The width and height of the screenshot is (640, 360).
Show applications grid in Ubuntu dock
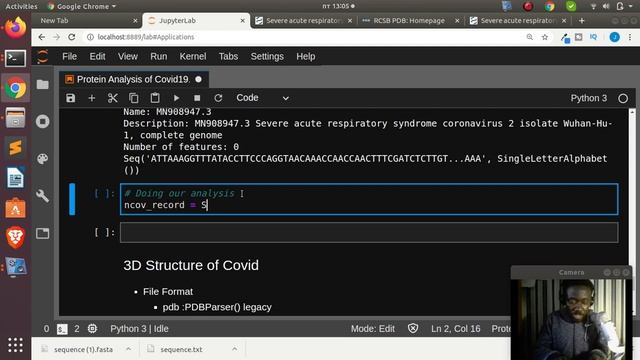point(16,345)
